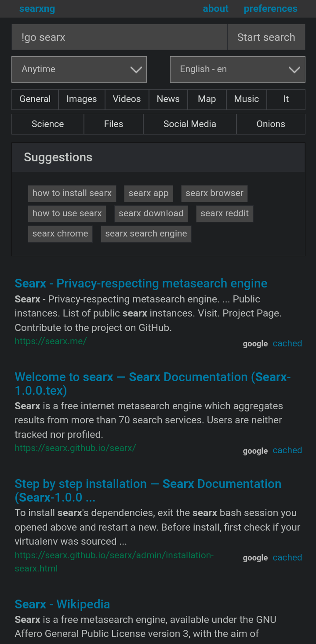Image resolution: width=316 pixels, height=644 pixels.
Task: Select the Social Media category
Action: 189,124
